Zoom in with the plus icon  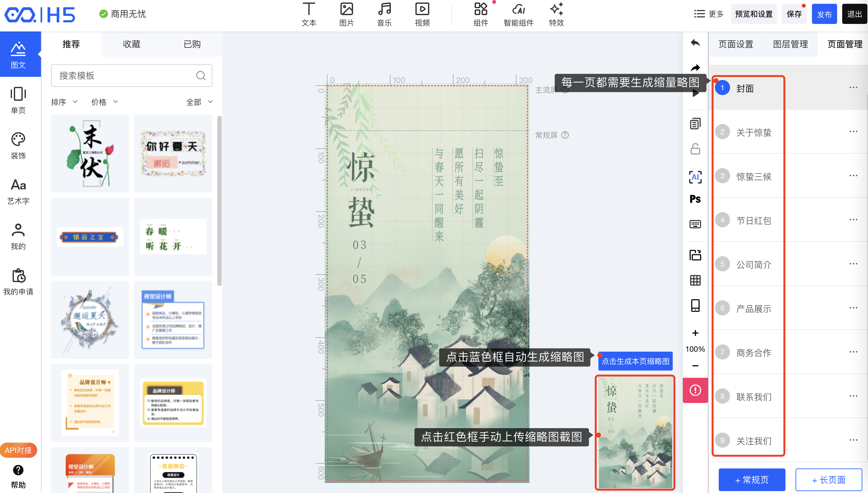pos(695,333)
